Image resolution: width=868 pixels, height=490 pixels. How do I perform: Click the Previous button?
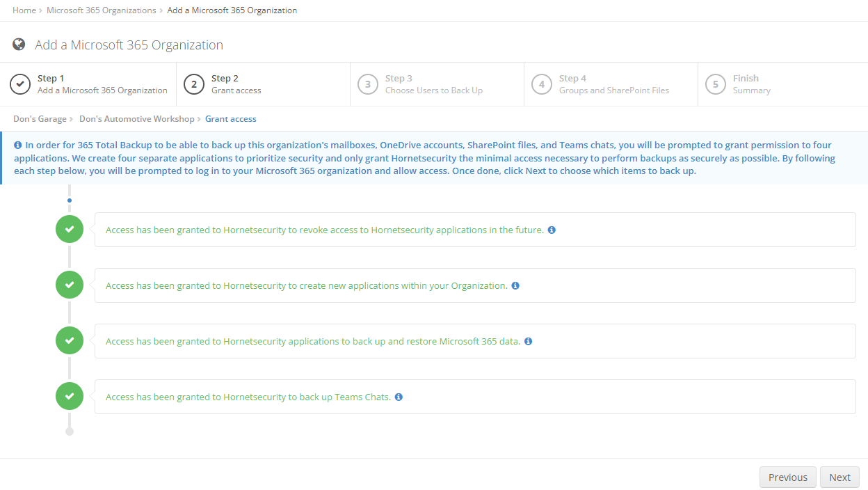[788, 477]
